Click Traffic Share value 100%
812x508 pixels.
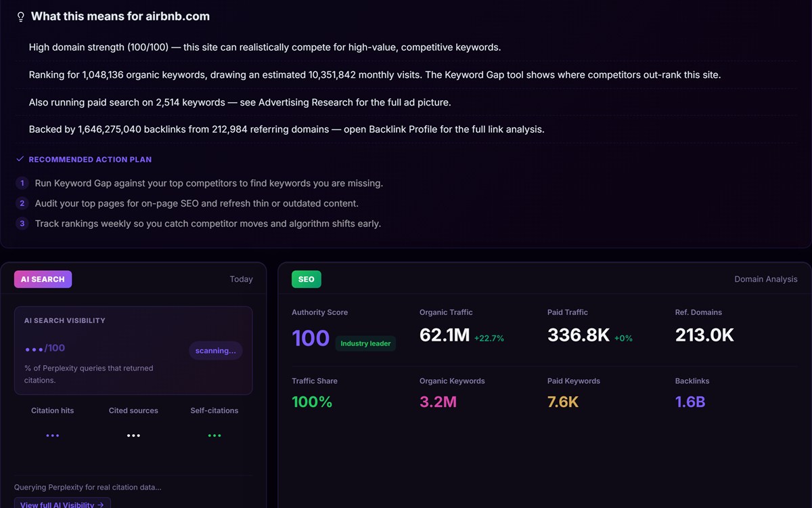click(x=312, y=402)
